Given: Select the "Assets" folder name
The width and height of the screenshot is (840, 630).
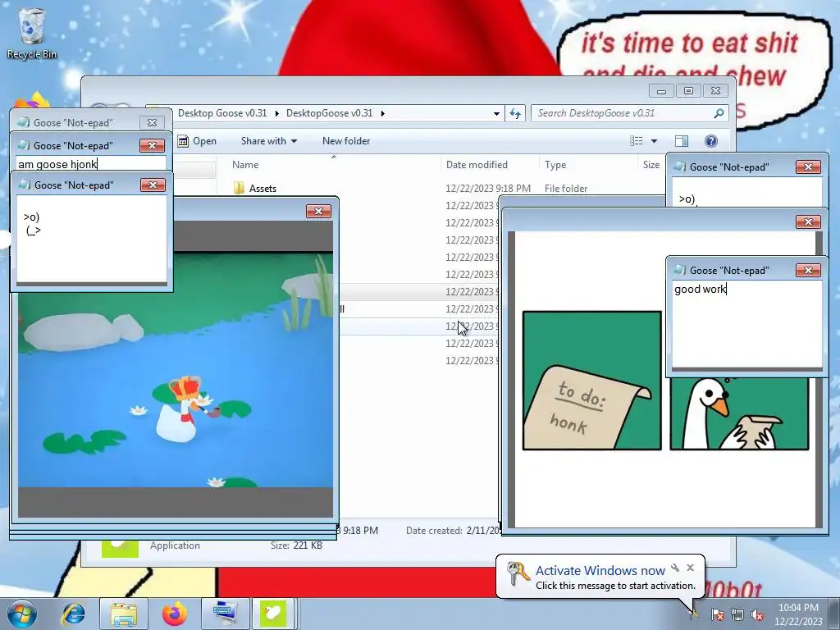Looking at the screenshot, I should tap(262, 189).
